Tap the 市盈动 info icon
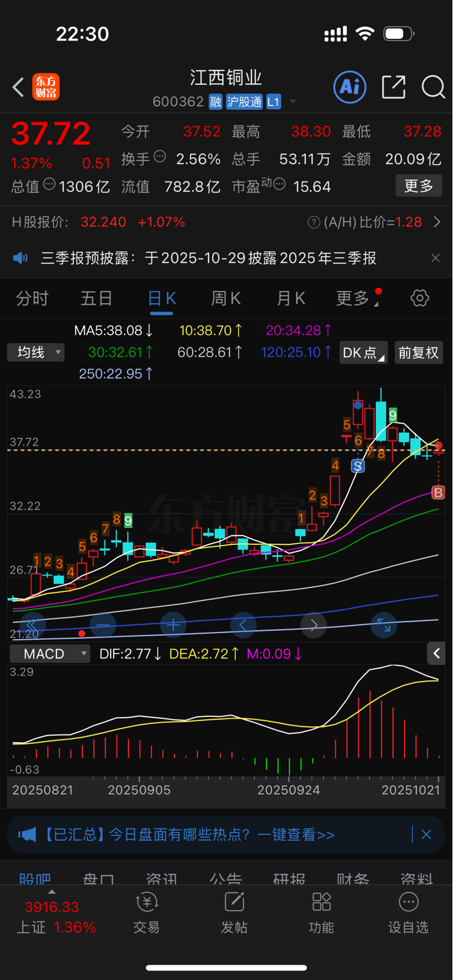 point(280,184)
